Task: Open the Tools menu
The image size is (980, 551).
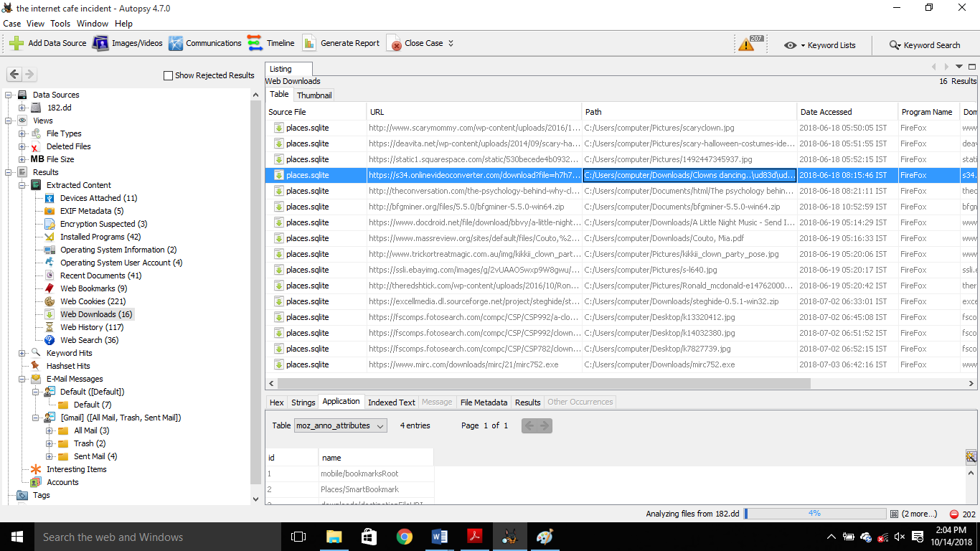Action: 60,24
